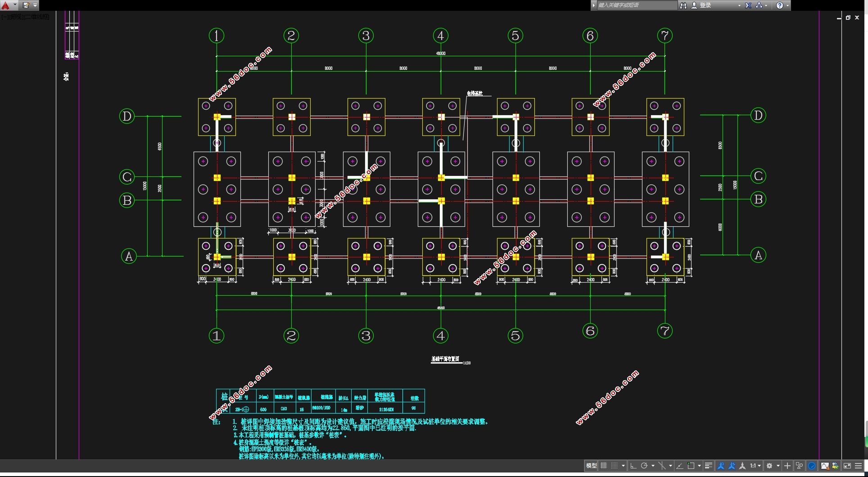
Task: Open object snap options dropdown
Action: pyautogui.click(x=699, y=466)
